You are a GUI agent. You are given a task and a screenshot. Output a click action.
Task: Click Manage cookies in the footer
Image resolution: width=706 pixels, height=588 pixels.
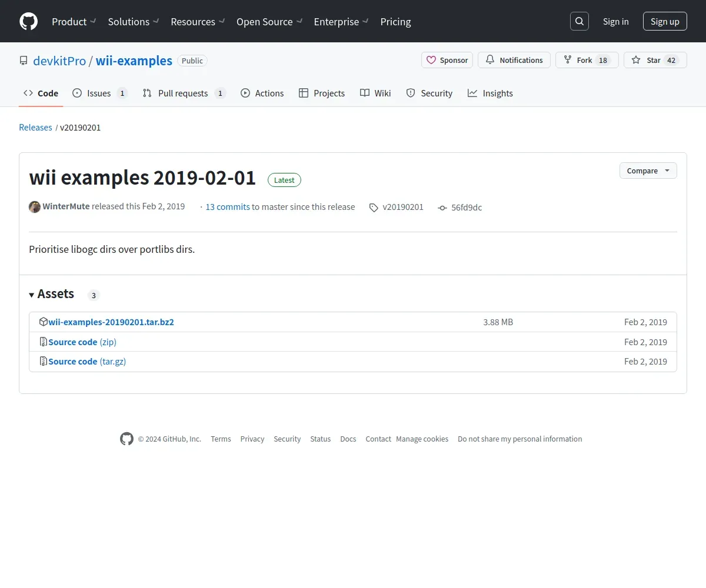pyautogui.click(x=422, y=439)
